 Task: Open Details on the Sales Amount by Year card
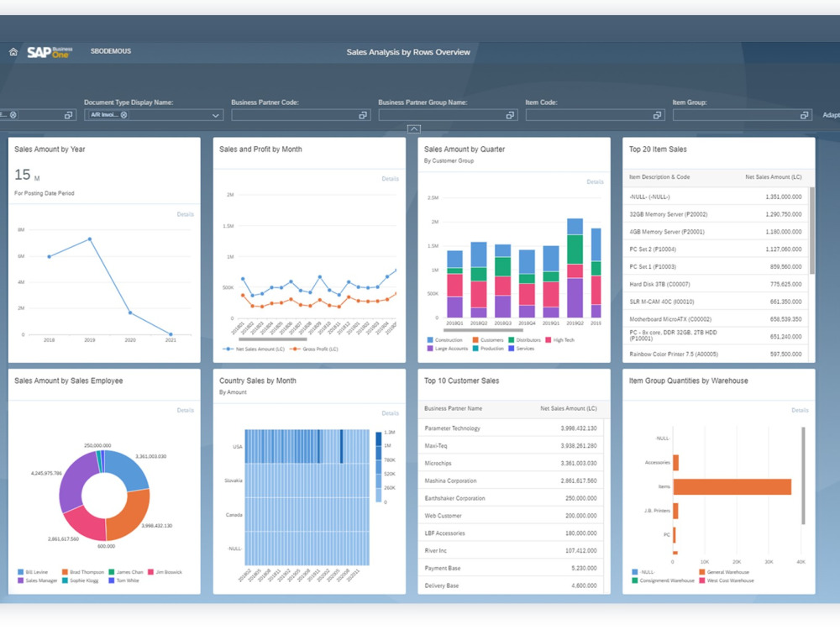click(186, 214)
